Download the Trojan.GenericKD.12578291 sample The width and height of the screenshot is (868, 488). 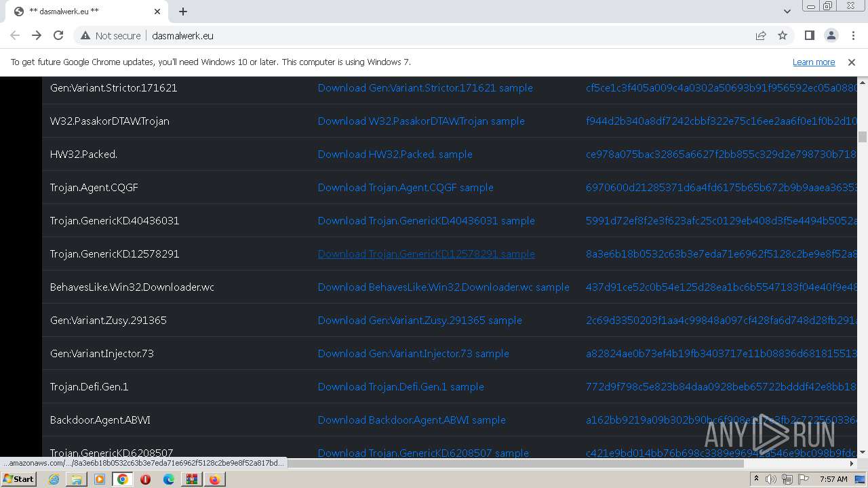tap(427, 254)
